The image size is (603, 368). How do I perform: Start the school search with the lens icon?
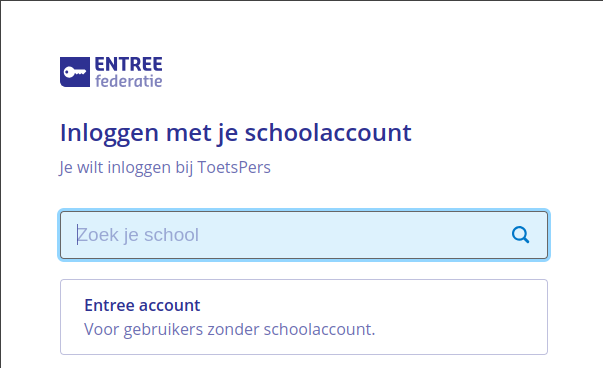point(520,235)
